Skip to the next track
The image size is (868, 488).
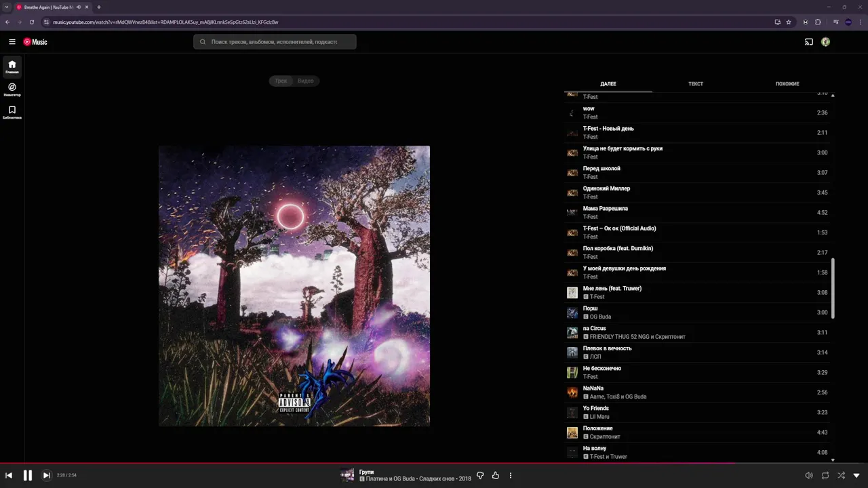(x=46, y=475)
